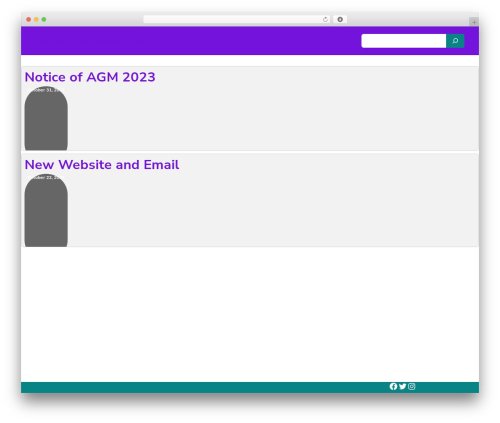
Task: Open a new tab with plus button
Action: point(474,22)
